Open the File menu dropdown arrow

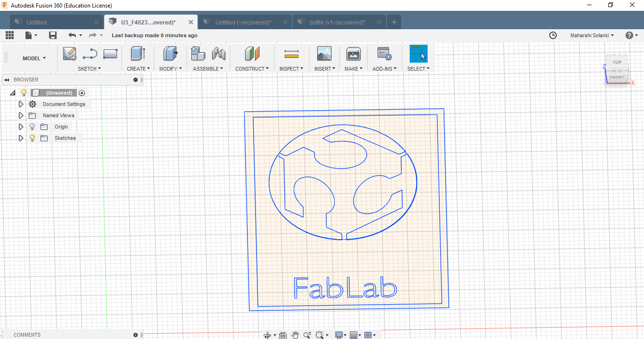pos(35,35)
